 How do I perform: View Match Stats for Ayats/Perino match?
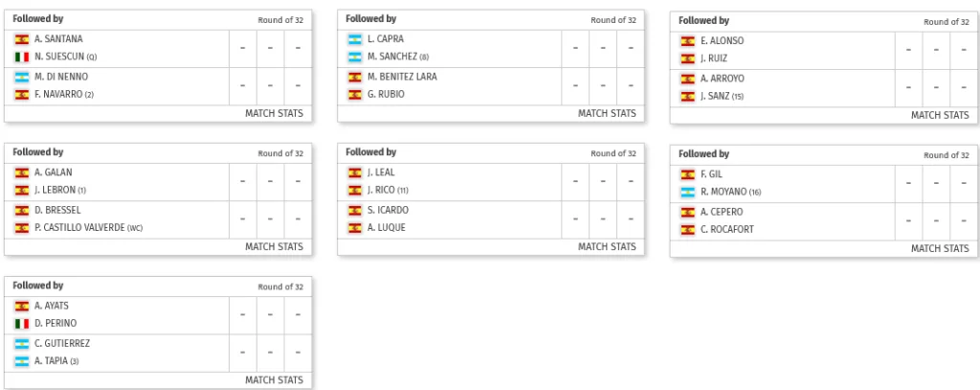[274, 380]
